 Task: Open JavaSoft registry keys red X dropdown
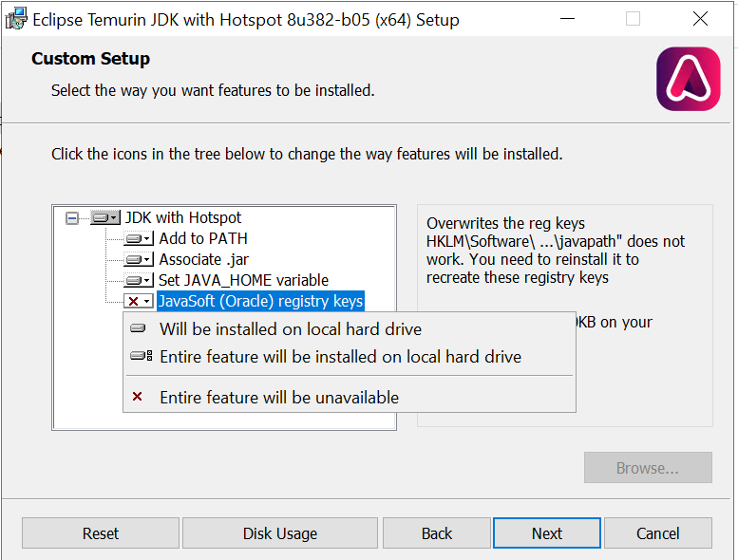pyautogui.click(x=139, y=302)
